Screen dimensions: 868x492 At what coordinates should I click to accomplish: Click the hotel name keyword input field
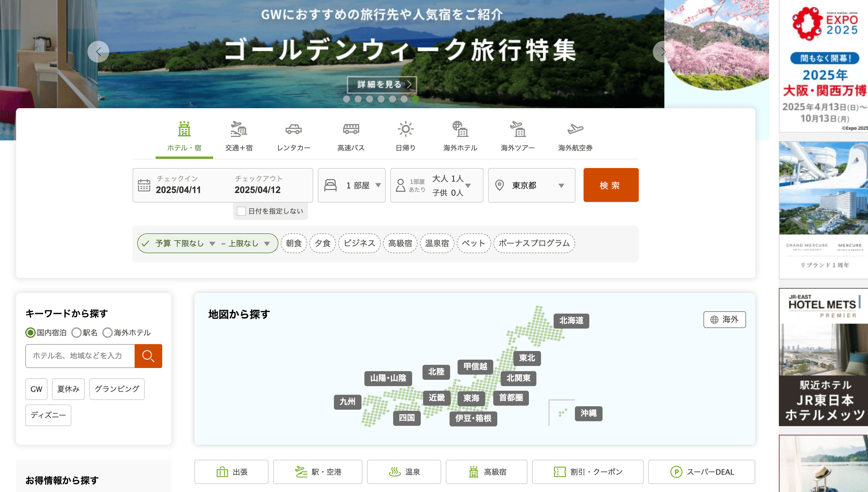[80, 356]
